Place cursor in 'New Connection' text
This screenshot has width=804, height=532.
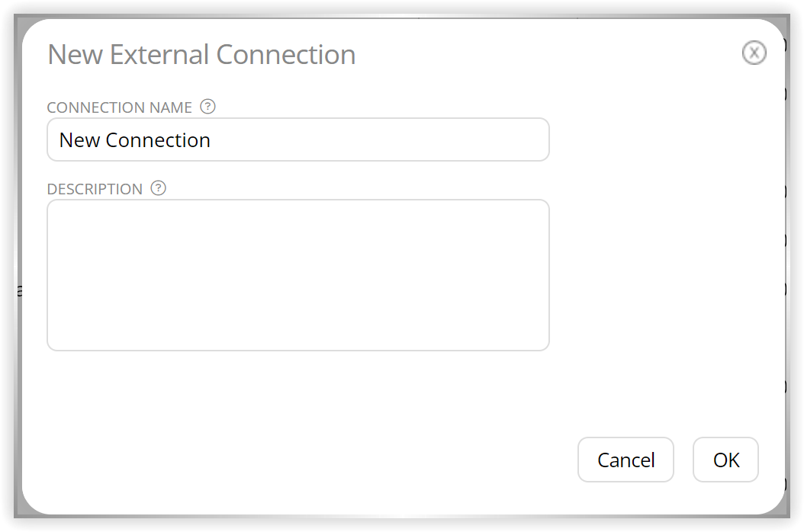[x=135, y=140]
